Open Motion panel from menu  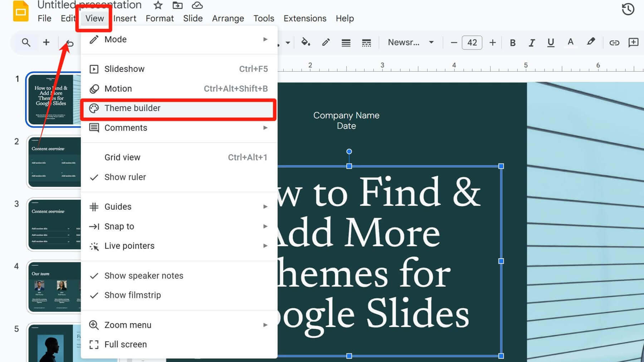pyautogui.click(x=179, y=89)
